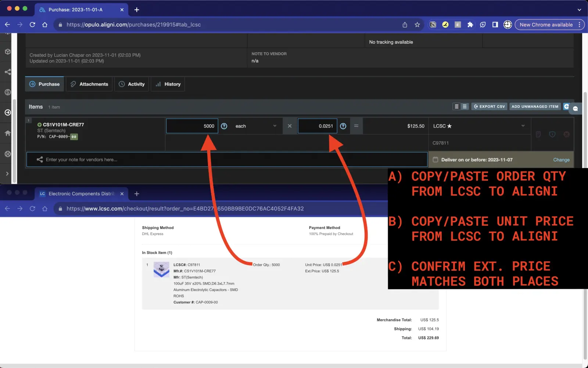588x368 pixels.
Task: Click the home icon in Aligni sidebar
Action: pos(7,133)
